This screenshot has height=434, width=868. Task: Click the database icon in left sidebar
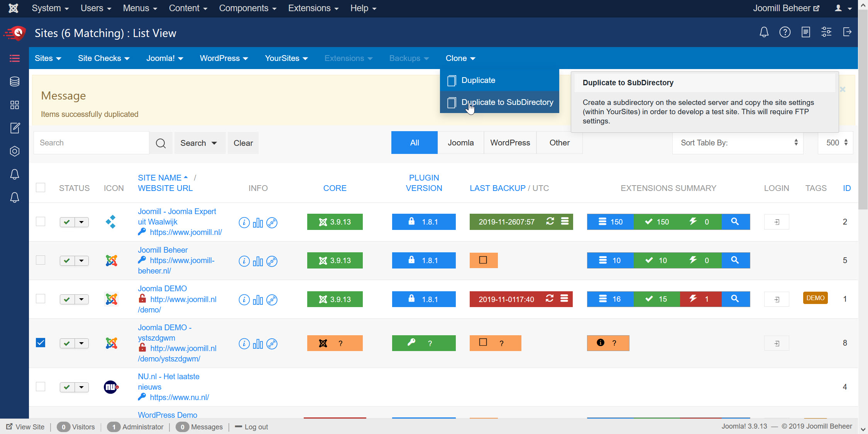15,81
